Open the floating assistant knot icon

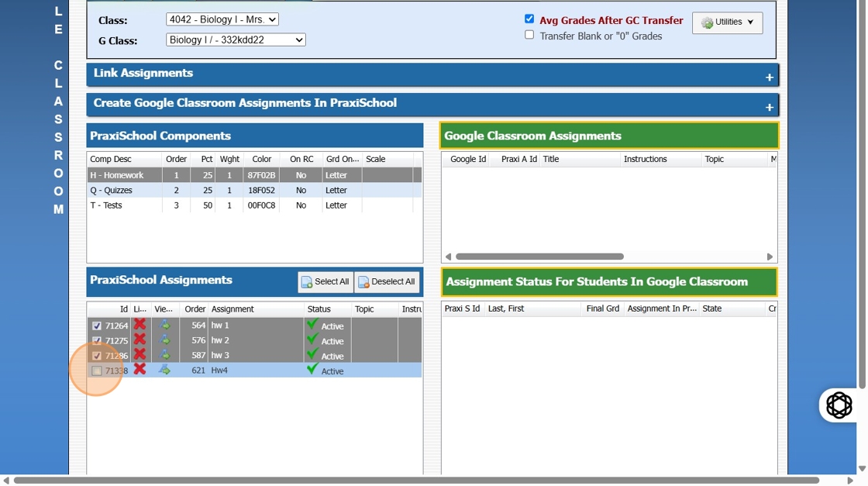[x=839, y=405]
